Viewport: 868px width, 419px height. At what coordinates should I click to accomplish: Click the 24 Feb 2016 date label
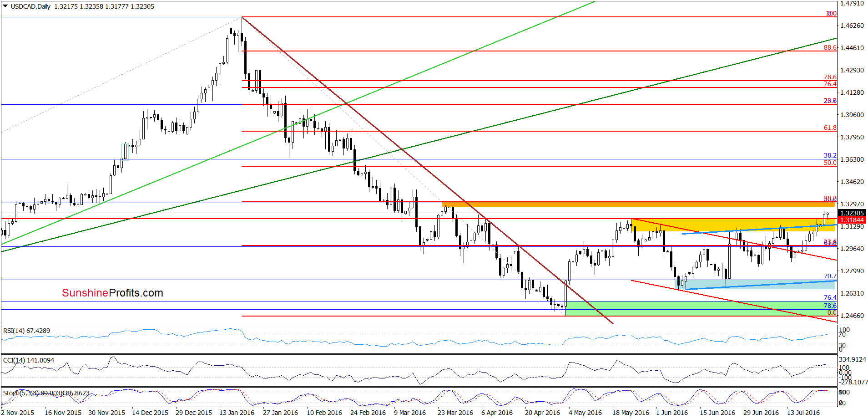coord(368,413)
